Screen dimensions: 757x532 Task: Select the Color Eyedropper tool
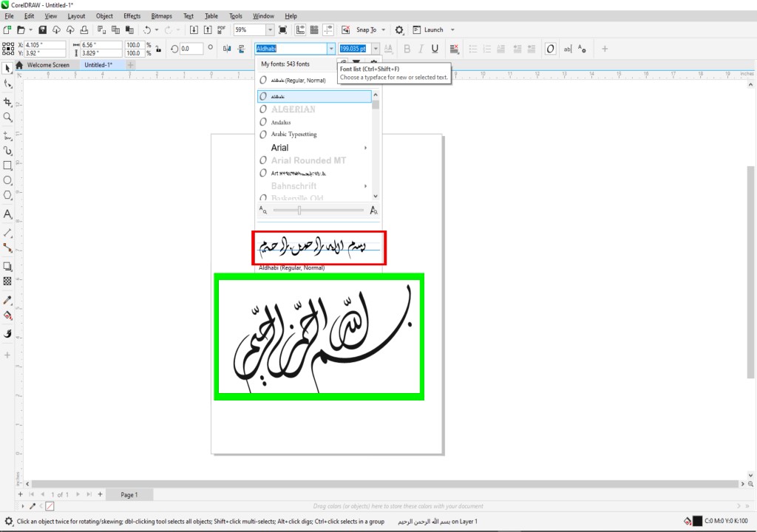tap(7, 300)
